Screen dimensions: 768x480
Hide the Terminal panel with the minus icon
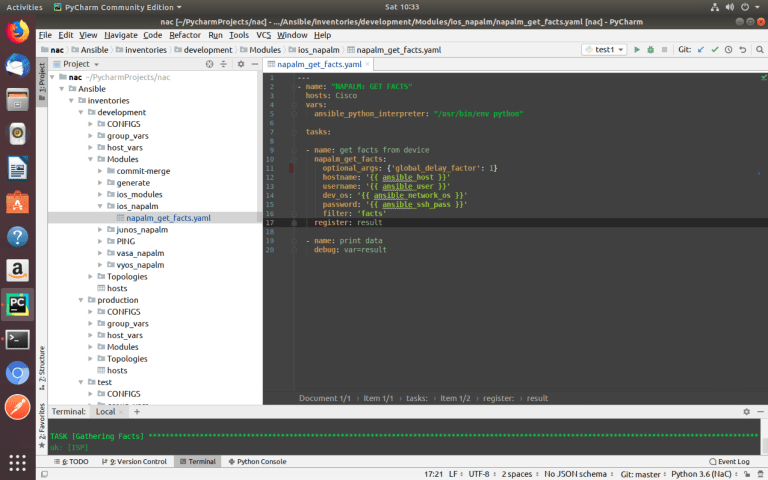click(760, 412)
